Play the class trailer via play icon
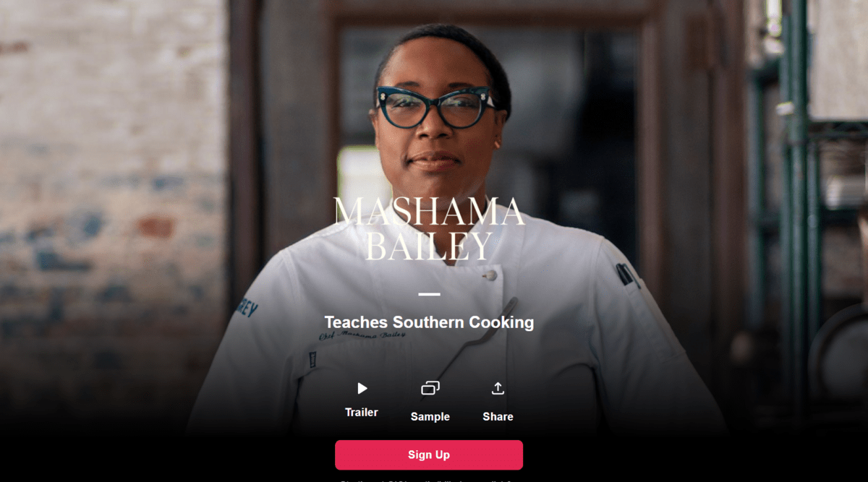This screenshot has height=482, width=868. (362, 389)
